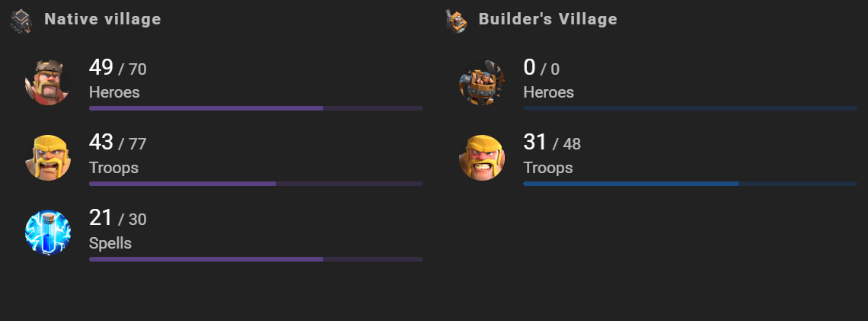Viewport: 868px width, 321px height.
Task: Click the Builder's Village Heroes progress bar
Action: coord(690,108)
